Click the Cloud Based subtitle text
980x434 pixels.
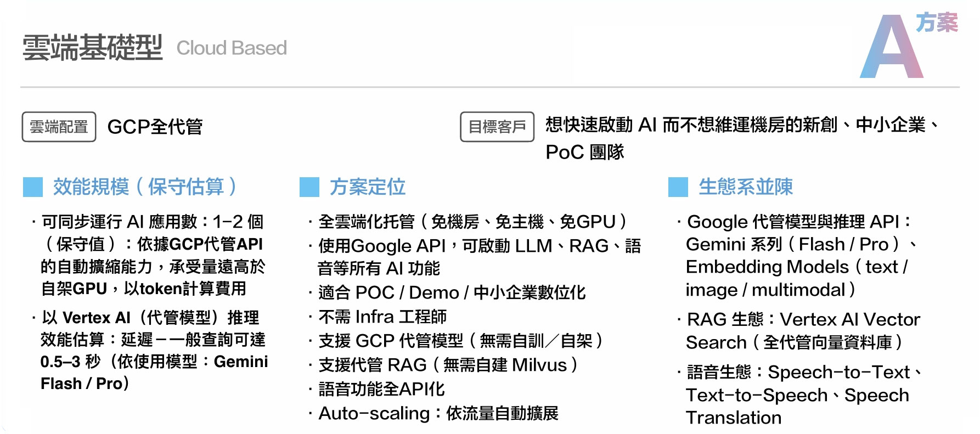tap(232, 48)
